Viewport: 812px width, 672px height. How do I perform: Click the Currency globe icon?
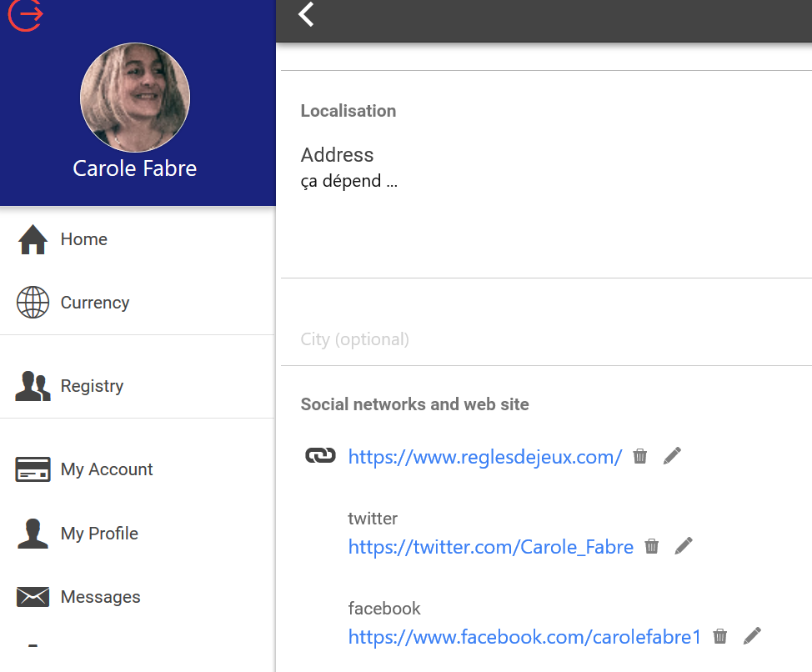(x=33, y=303)
